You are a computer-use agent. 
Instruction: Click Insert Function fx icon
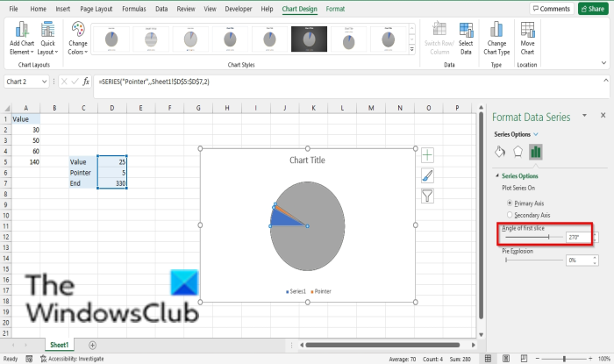pyautogui.click(x=86, y=82)
